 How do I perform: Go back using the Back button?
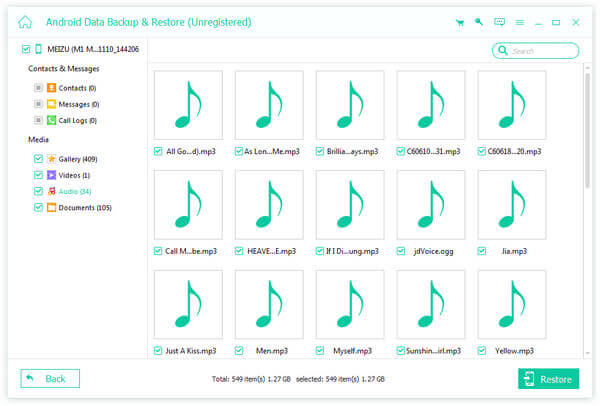click(x=50, y=379)
